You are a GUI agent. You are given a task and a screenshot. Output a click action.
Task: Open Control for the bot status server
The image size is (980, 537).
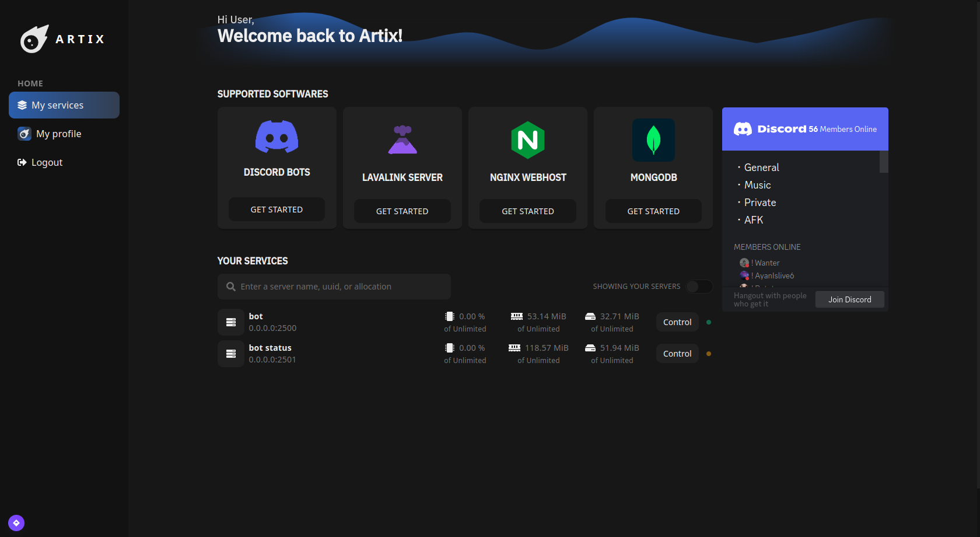pos(677,354)
